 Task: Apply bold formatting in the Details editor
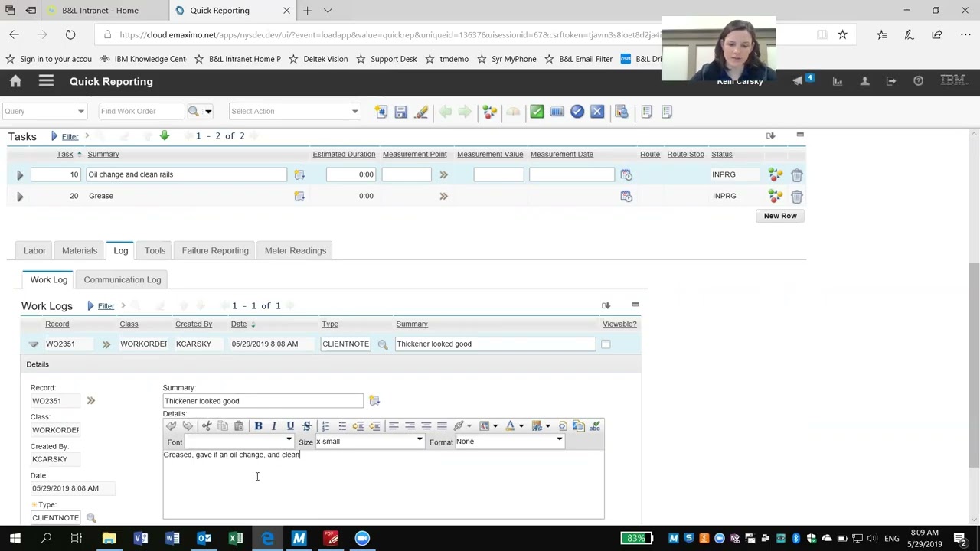coord(258,426)
